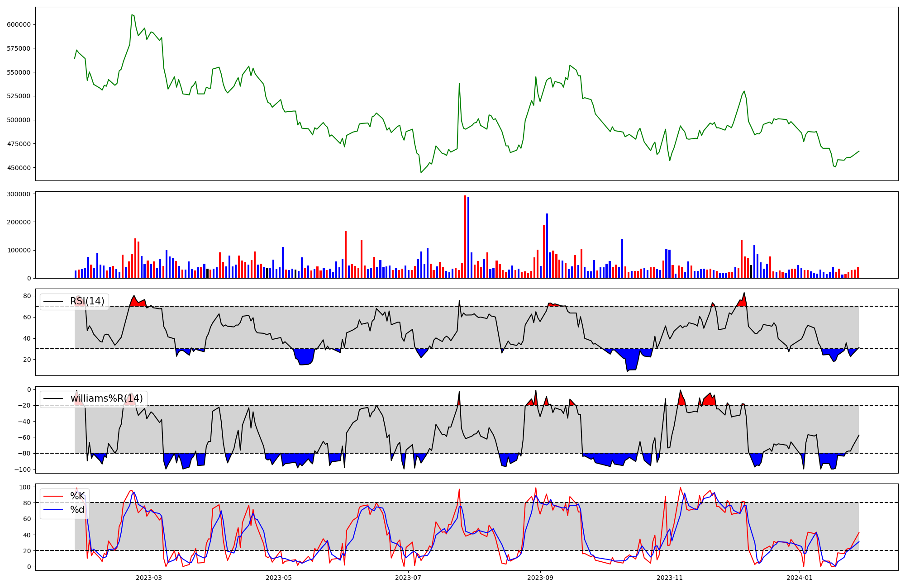Click the 525000 price axis label

19,96
